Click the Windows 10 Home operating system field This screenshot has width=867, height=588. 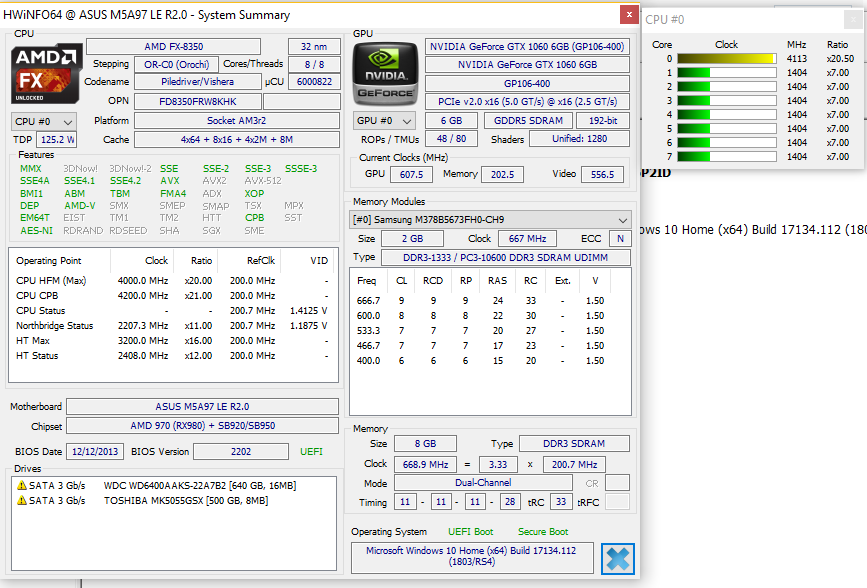[x=471, y=557]
